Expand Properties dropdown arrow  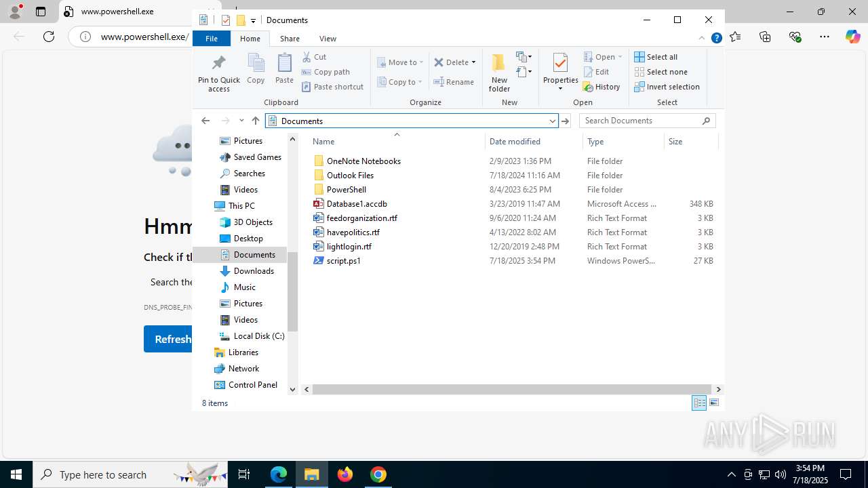point(560,89)
